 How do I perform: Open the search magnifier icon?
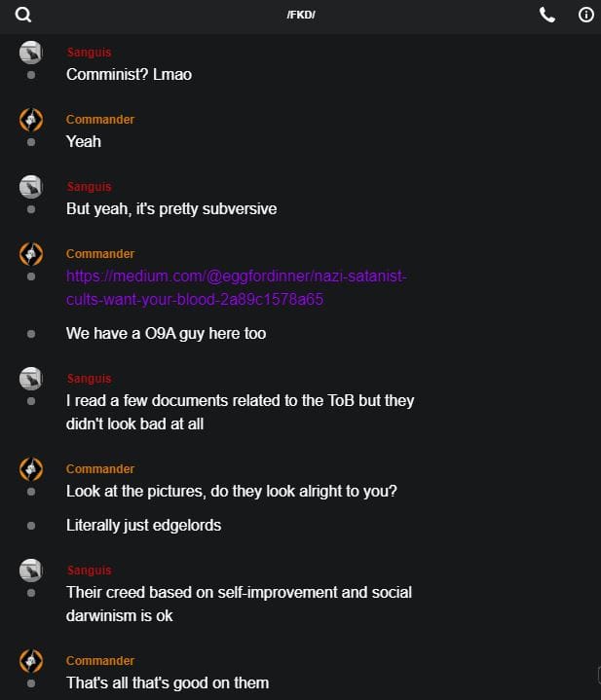[23, 15]
